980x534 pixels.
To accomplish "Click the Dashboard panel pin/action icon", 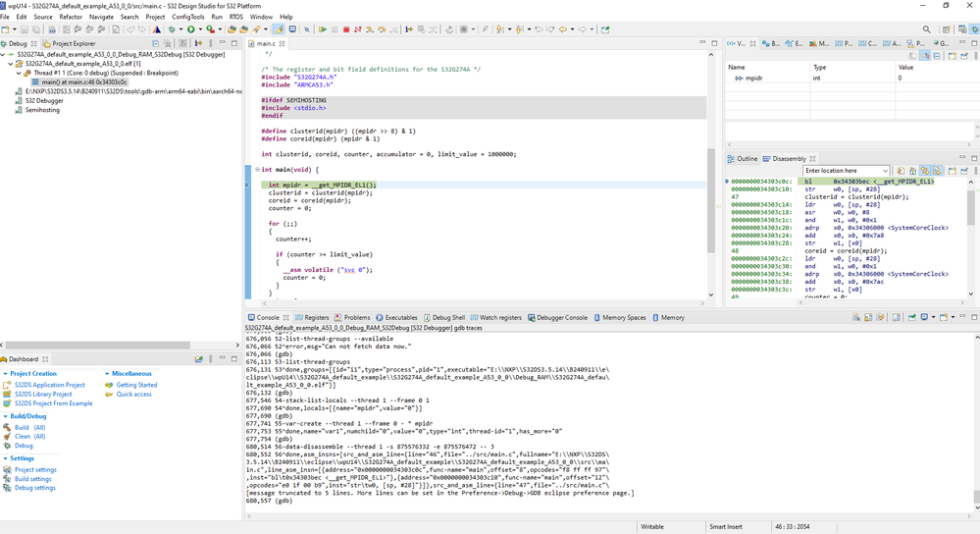I will 199,359.
